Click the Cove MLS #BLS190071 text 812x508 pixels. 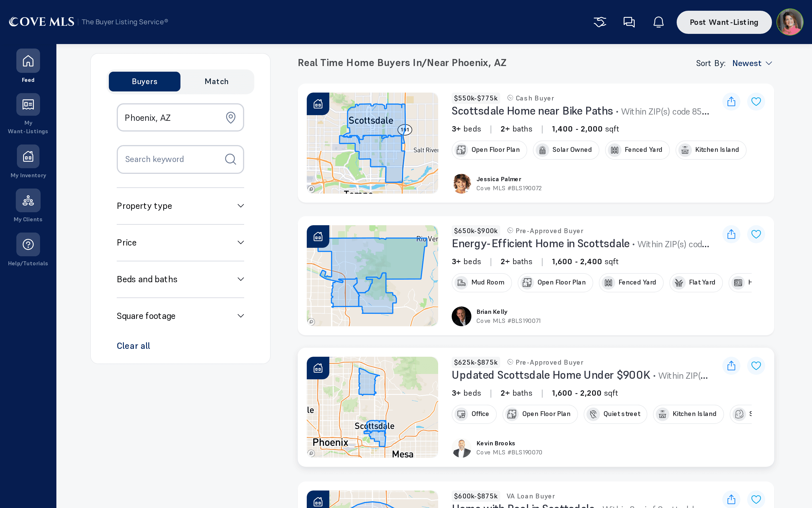coord(508,321)
